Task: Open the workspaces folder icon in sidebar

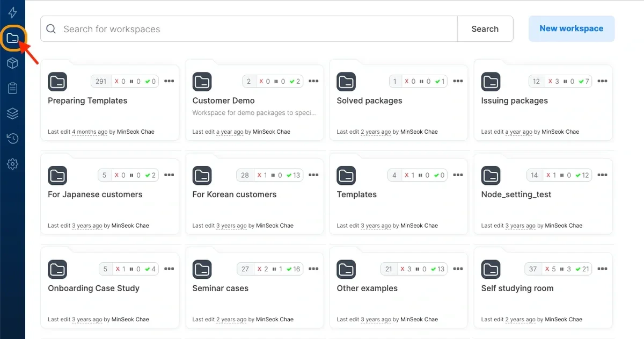Action: (13, 38)
